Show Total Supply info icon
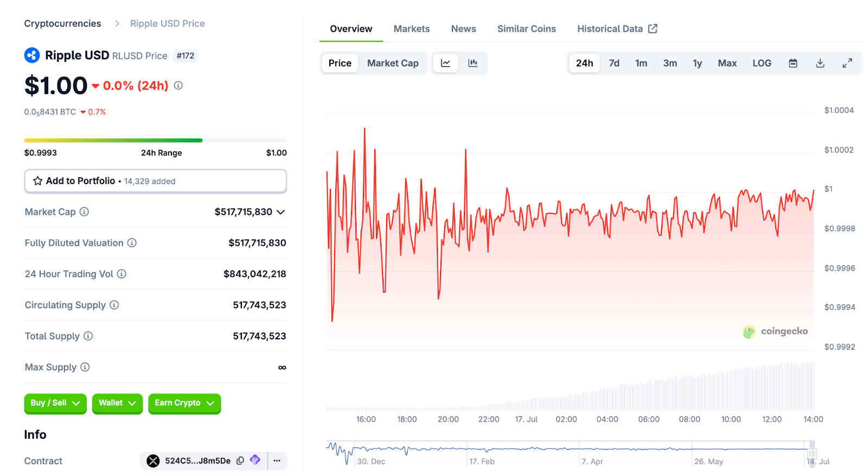 coord(88,336)
